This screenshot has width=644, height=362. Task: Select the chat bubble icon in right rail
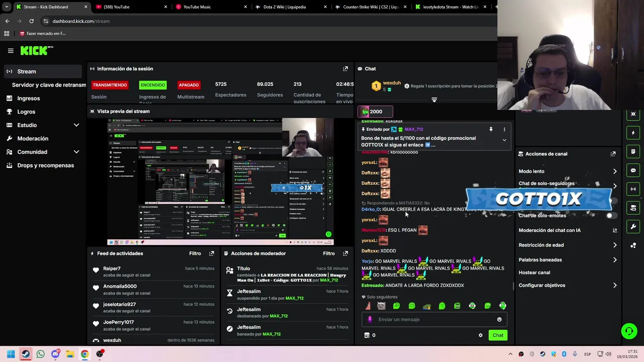click(x=633, y=170)
